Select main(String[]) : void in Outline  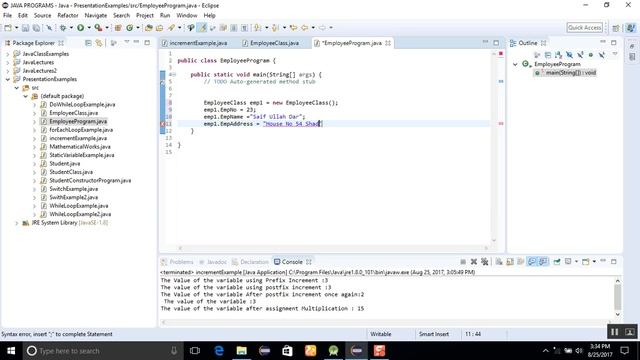tap(571, 73)
